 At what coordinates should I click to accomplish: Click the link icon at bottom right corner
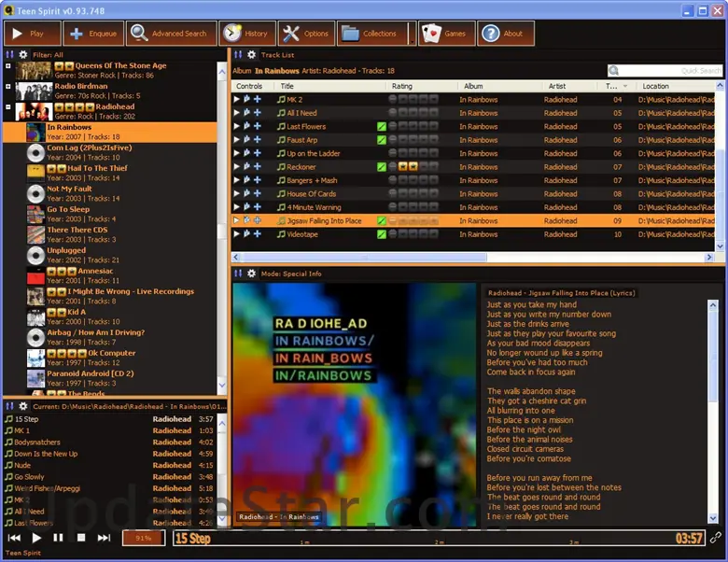pos(716,538)
